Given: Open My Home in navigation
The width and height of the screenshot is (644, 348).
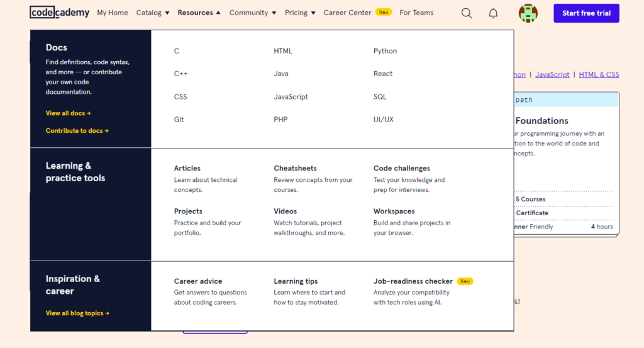Looking at the screenshot, I should 113,13.
